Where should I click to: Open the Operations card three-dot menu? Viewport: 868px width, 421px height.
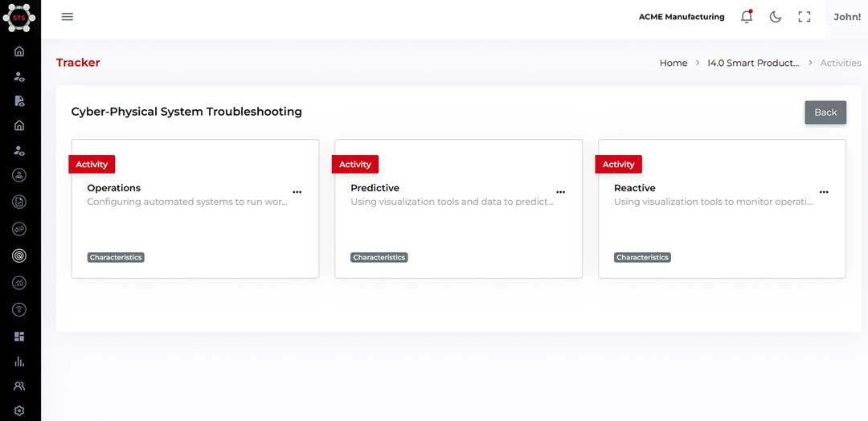[297, 193]
